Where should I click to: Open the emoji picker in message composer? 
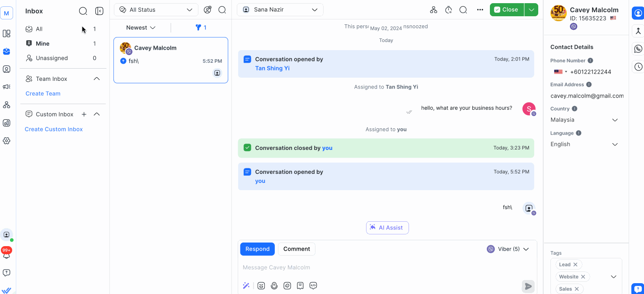point(261,285)
